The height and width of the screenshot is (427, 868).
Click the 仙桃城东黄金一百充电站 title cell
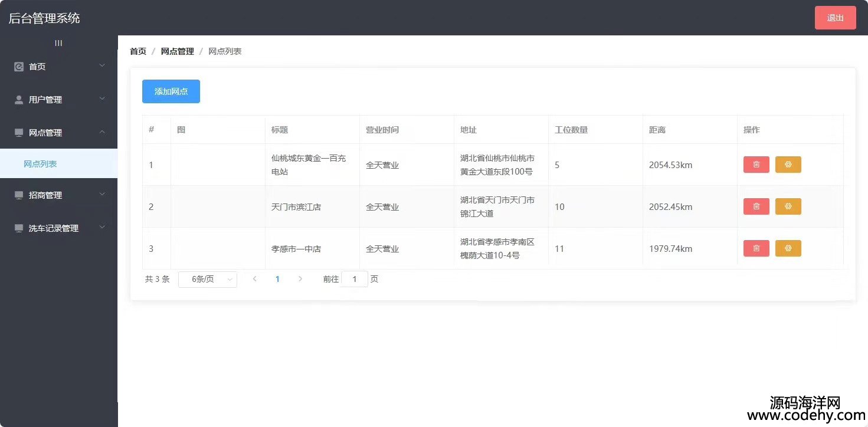[309, 165]
